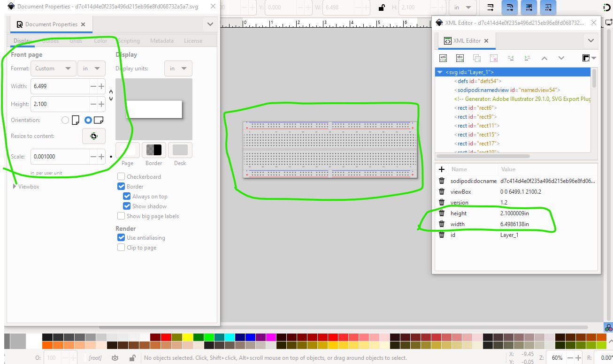Viewport: 613px width, 364px height.
Task: Select landscape orientation radio button
Action: [88, 120]
